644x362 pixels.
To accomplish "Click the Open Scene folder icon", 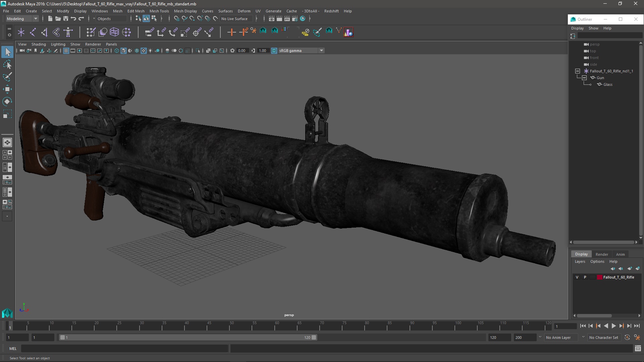I will (x=58, y=19).
